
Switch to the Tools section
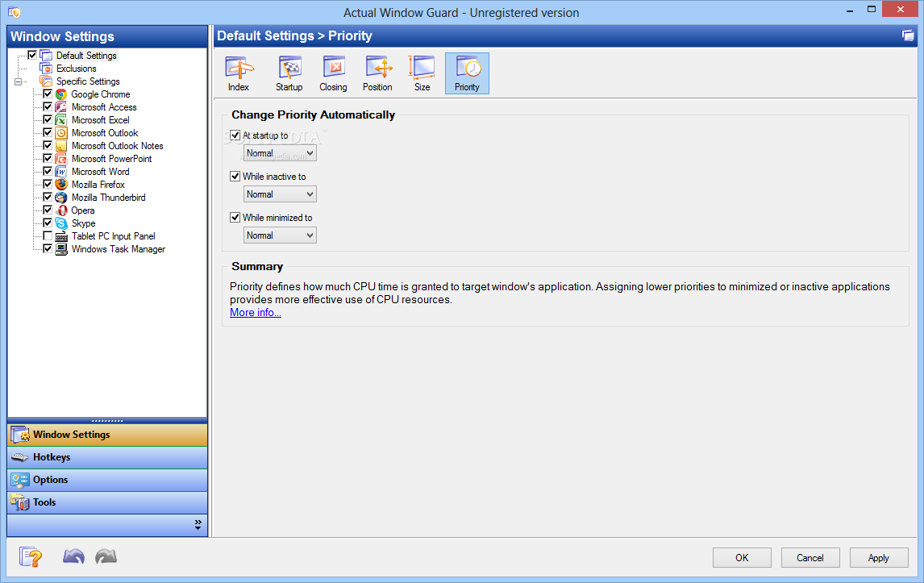[x=107, y=502]
